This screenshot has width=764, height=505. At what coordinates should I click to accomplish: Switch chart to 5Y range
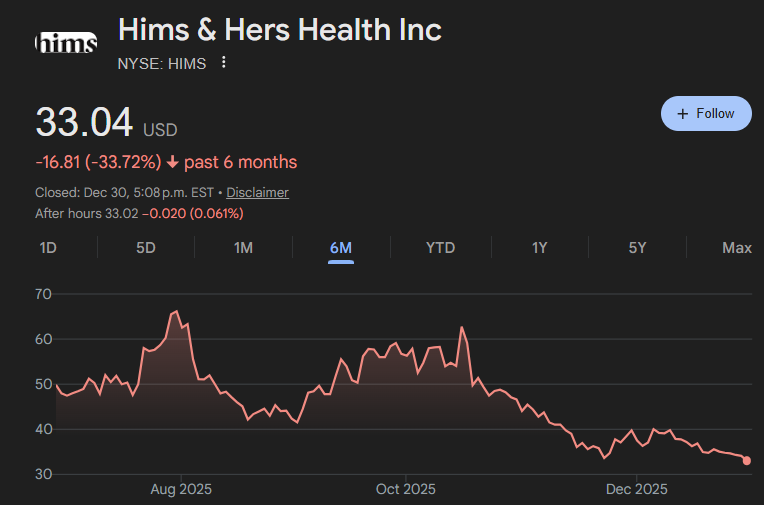coord(637,248)
